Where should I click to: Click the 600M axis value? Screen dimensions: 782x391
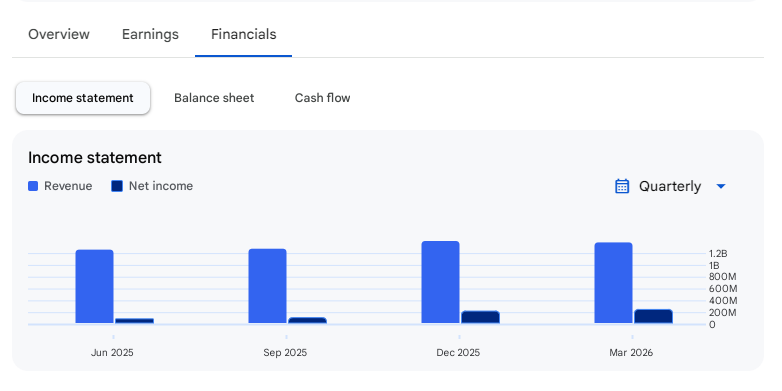pos(723,289)
